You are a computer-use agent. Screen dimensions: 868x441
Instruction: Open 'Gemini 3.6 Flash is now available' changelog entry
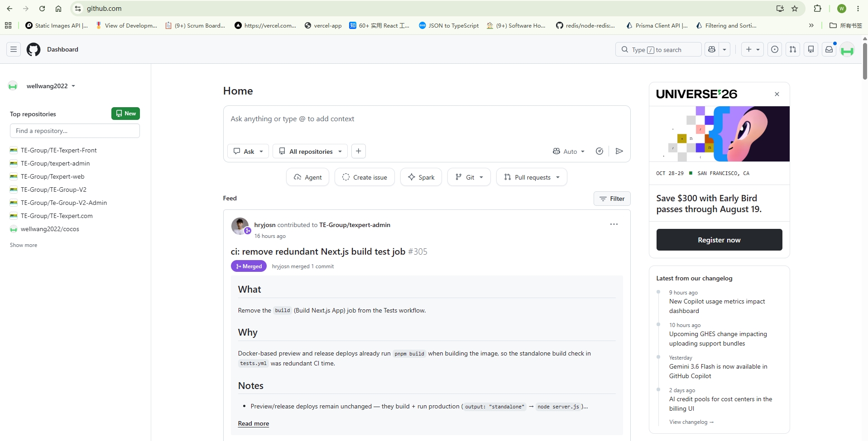718,371
